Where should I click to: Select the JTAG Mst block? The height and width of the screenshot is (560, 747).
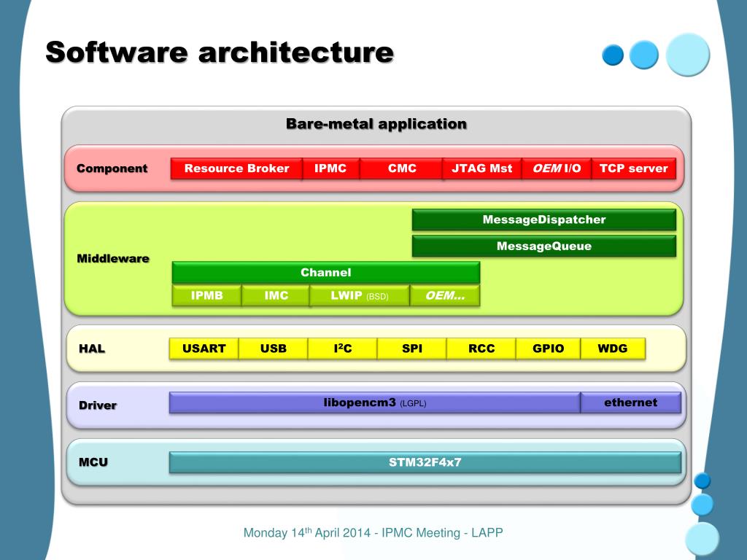(481, 168)
